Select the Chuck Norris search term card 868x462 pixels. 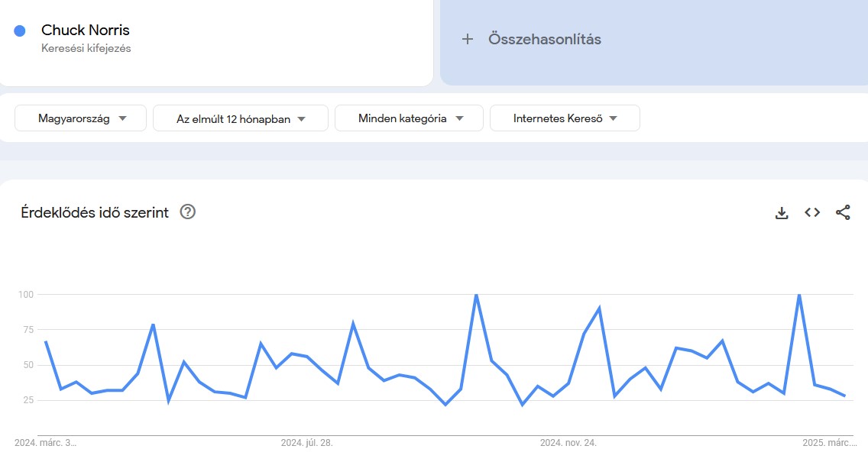click(x=216, y=42)
